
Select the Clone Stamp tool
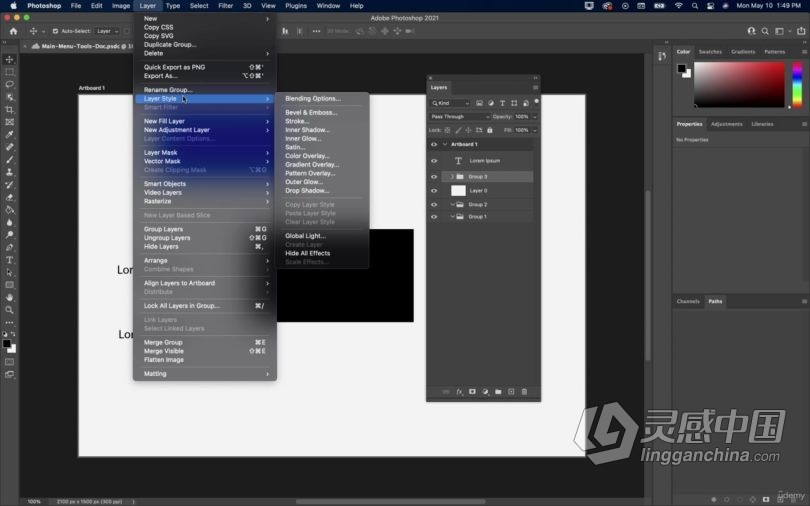[x=9, y=172]
